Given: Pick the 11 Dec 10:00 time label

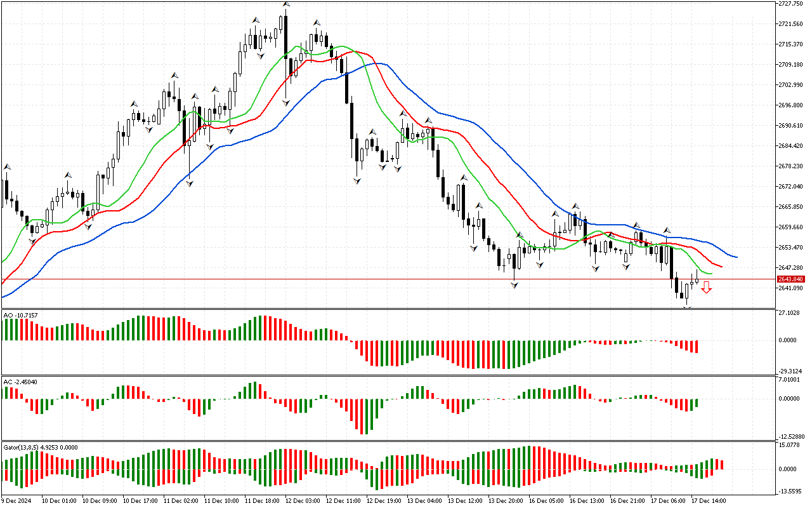Looking at the screenshot, I should [221, 500].
